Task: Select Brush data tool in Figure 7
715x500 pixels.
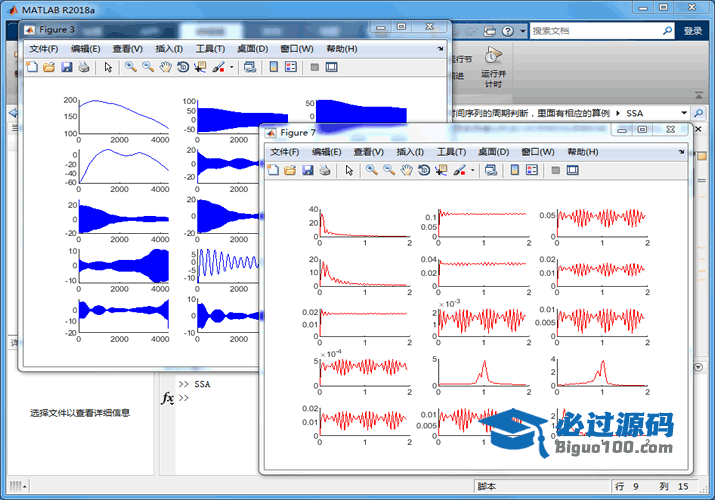Action: pyautogui.click(x=460, y=170)
